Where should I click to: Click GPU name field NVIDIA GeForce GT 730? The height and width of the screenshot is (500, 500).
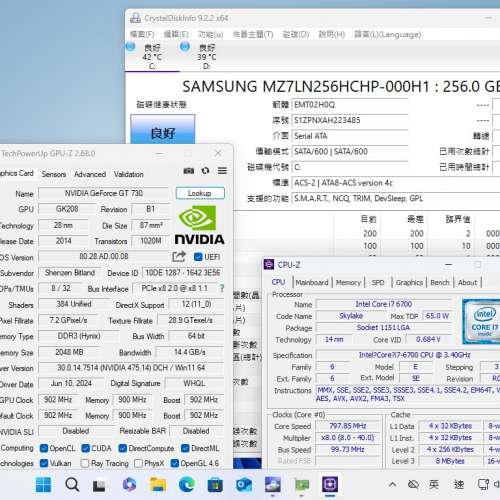coord(104,193)
